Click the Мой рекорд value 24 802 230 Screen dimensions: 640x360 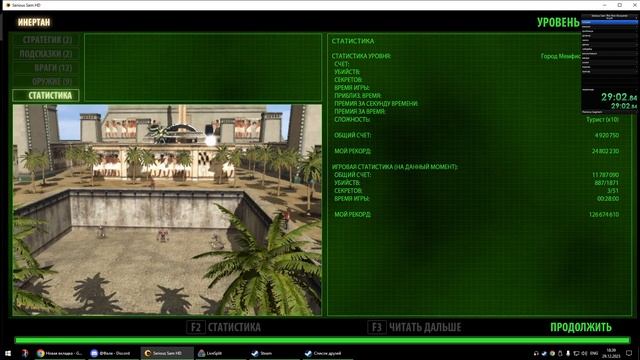605,151
